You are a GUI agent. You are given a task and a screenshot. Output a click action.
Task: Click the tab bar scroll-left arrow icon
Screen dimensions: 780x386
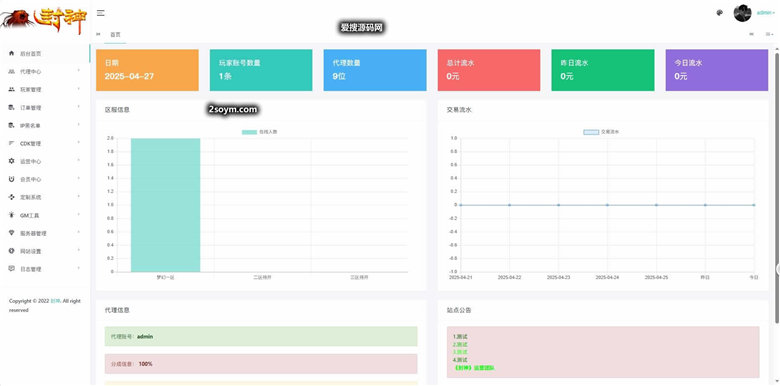pos(98,34)
